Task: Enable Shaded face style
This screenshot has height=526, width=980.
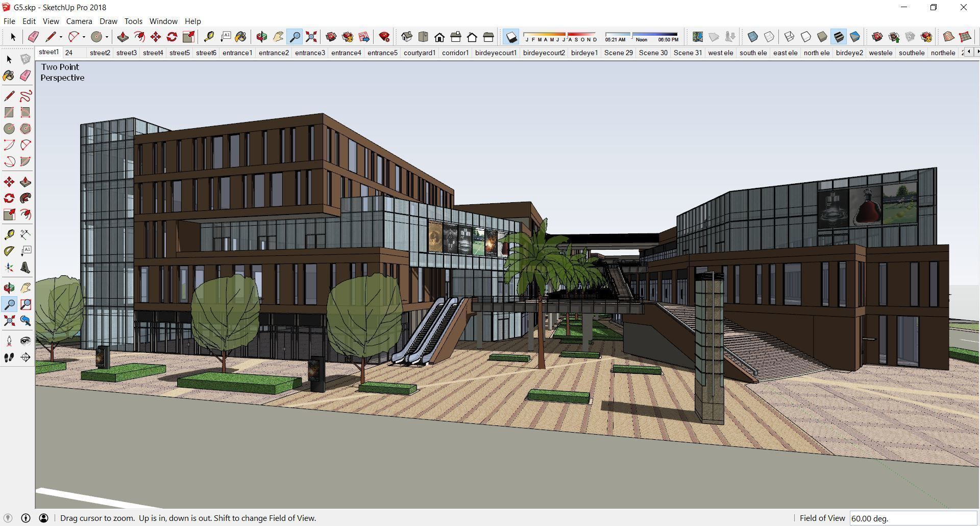Action: coord(822,37)
